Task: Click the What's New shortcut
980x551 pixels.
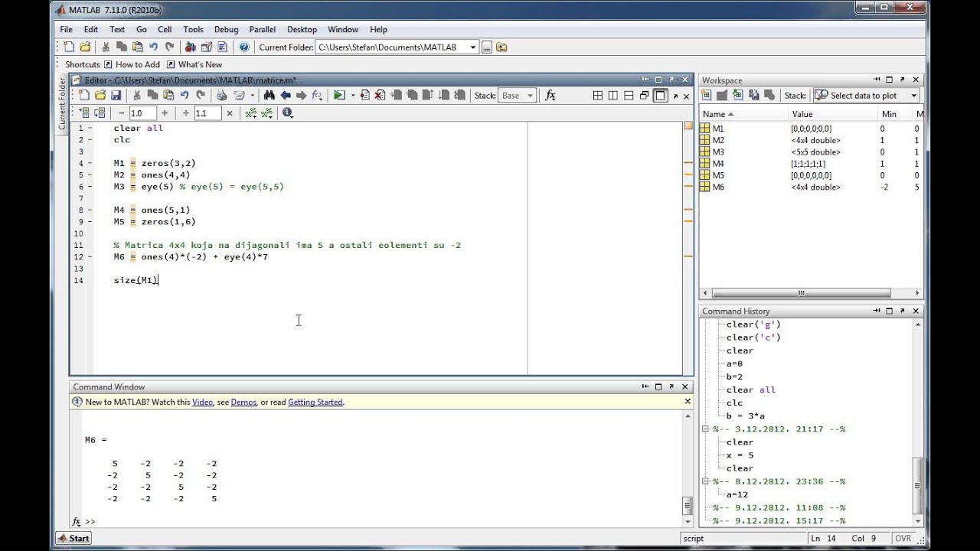Action: click(x=194, y=65)
